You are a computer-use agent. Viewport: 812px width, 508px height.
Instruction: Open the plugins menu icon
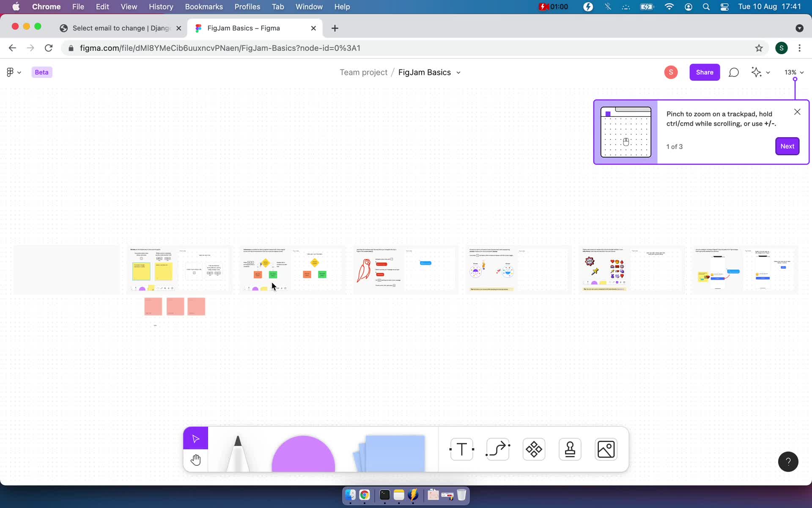click(x=534, y=449)
